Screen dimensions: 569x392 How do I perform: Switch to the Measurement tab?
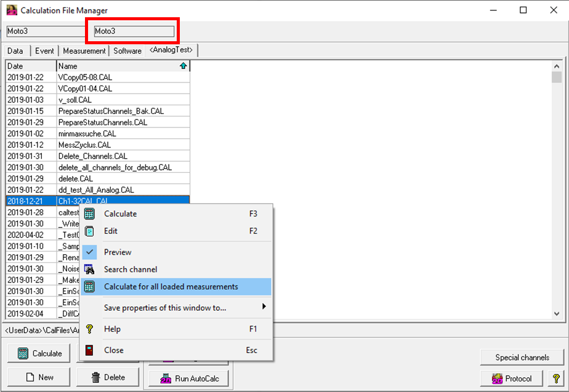(x=84, y=51)
